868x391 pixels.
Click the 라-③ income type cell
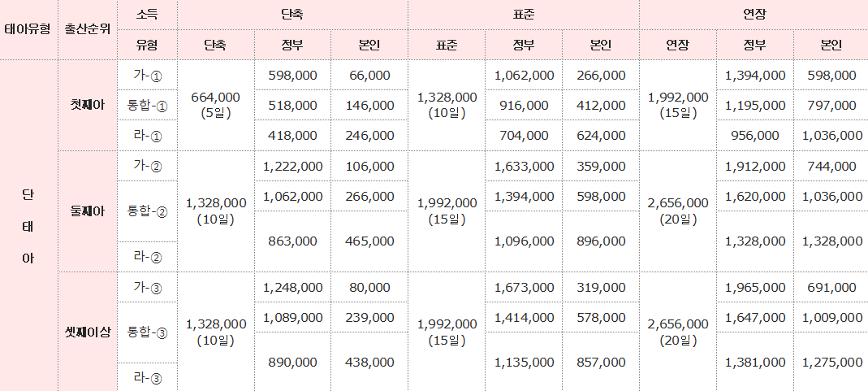point(147,378)
